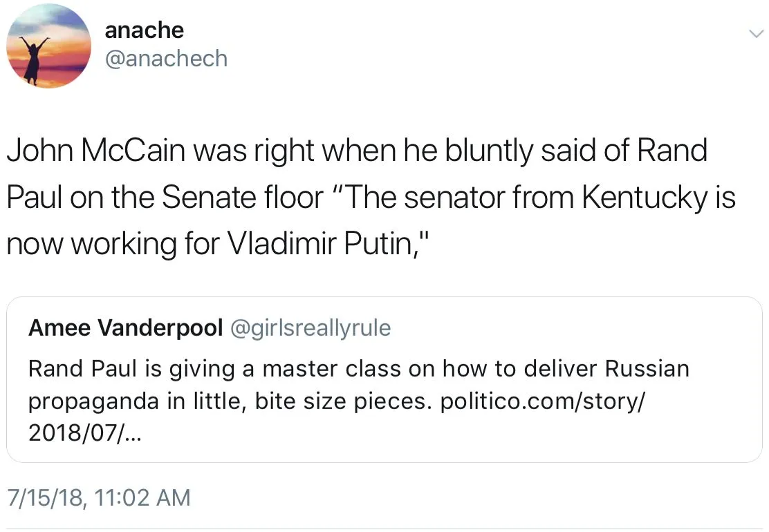Screen dimensions: 769x532
Task: Click the 7/15/18, 11:02 AM timestamp
Action: (x=98, y=497)
